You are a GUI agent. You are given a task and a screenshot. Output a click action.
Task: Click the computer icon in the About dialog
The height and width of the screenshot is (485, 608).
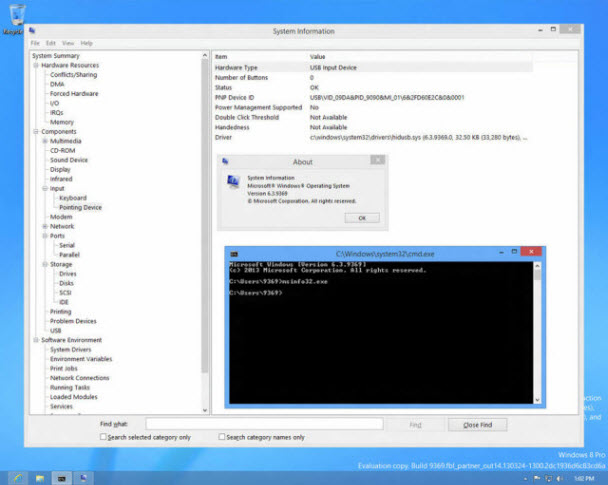coord(232,181)
